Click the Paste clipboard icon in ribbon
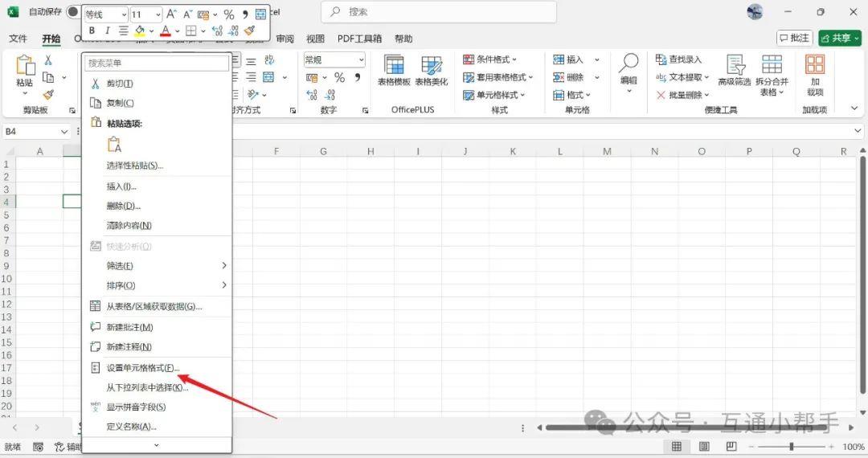868x458 pixels. pyautogui.click(x=25, y=67)
